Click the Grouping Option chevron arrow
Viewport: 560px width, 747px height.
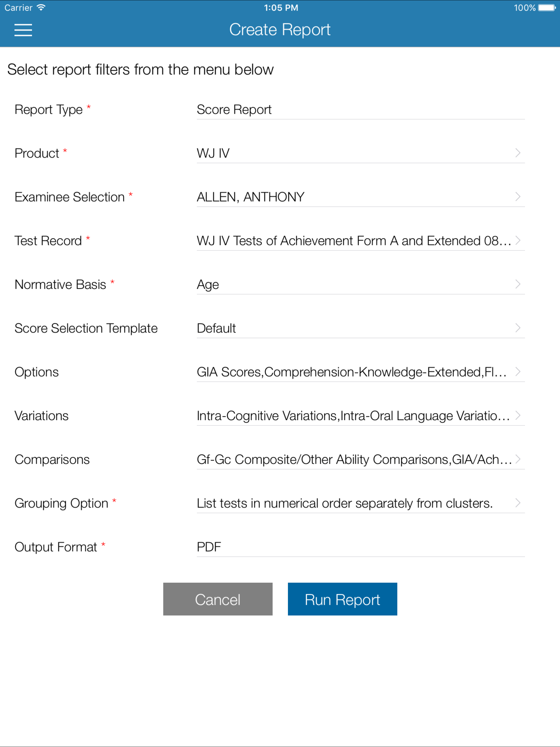coord(517,503)
